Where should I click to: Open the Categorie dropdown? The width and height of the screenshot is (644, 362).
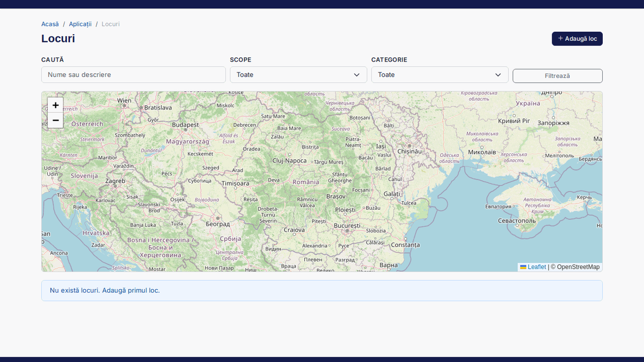(x=440, y=75)
